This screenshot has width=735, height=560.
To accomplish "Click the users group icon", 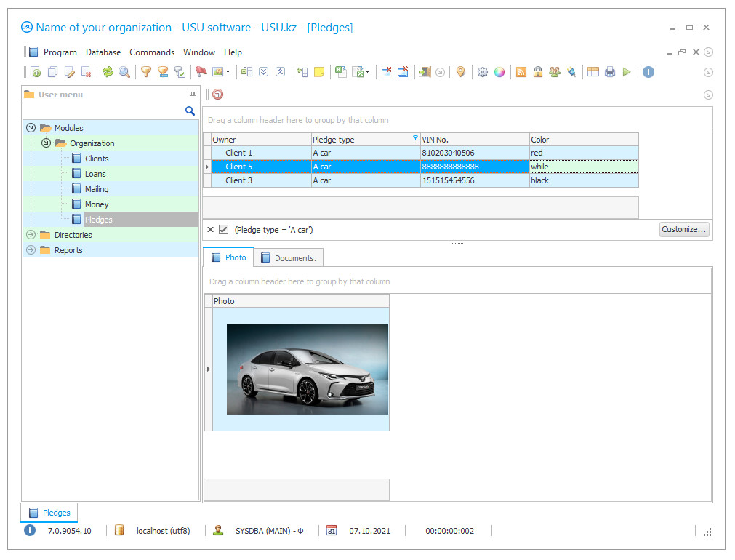I will click(555, 72).
